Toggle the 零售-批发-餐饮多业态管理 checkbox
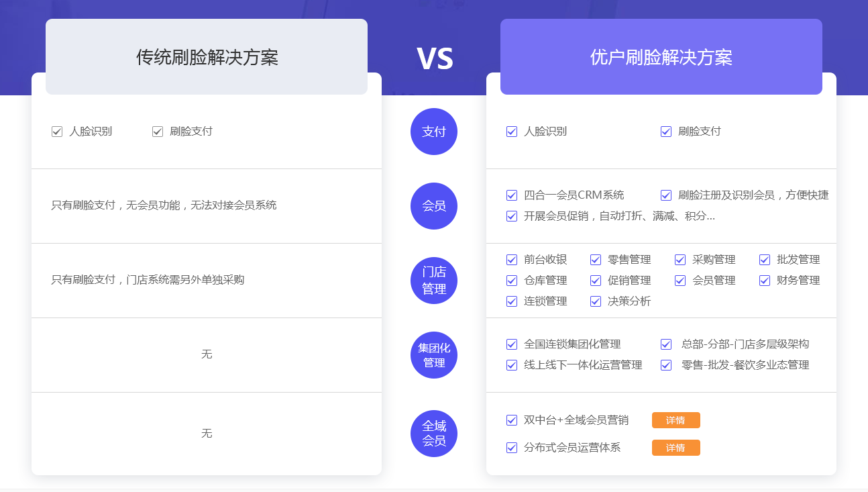868x492 pixels. coord(666,365)
